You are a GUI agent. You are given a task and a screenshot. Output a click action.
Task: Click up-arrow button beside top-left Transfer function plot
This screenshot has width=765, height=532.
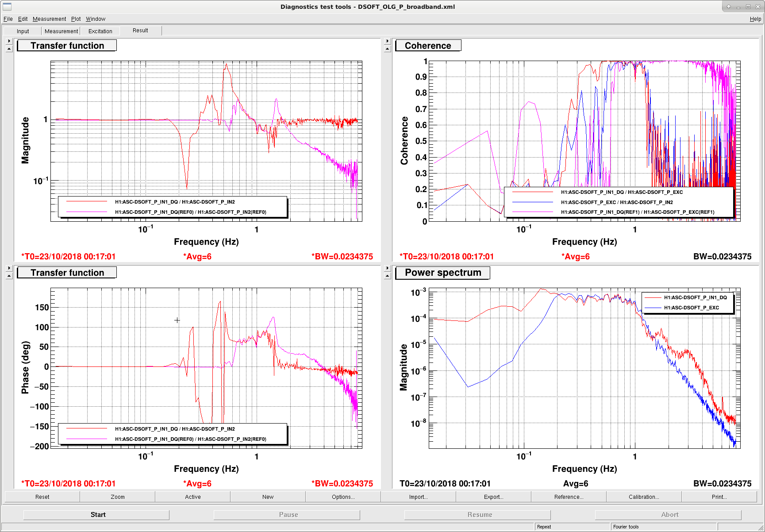[x=9, y=49]
